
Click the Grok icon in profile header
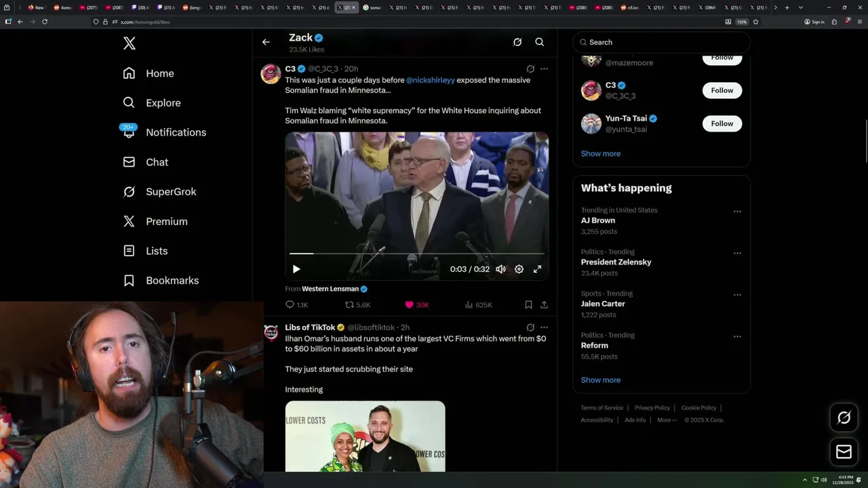click(517, 42)
